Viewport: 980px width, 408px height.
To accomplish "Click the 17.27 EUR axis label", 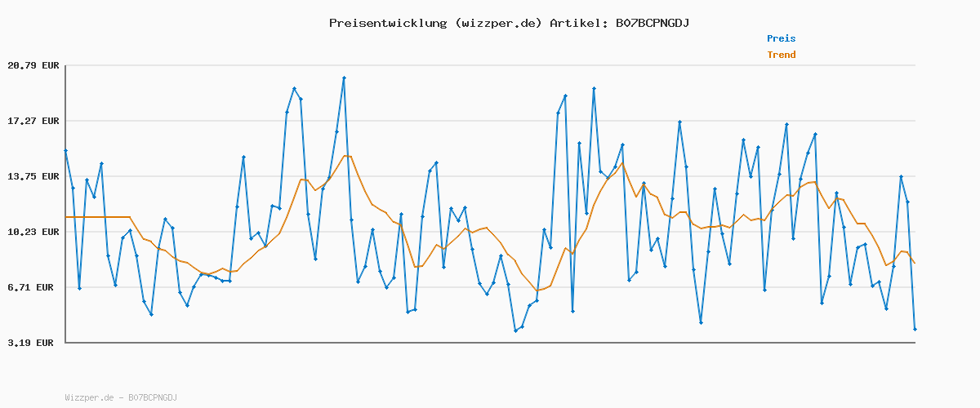I will (33, 121).
